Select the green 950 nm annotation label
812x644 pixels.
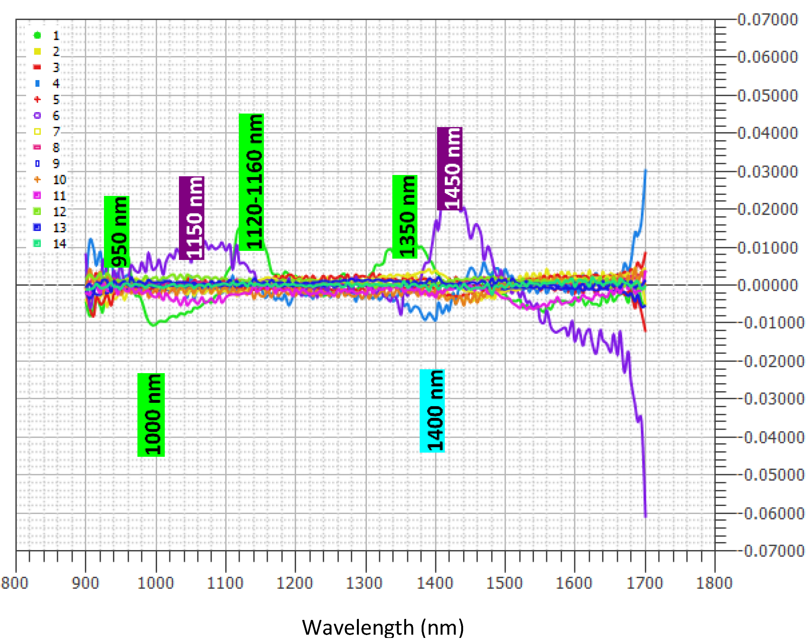(117, 232)
